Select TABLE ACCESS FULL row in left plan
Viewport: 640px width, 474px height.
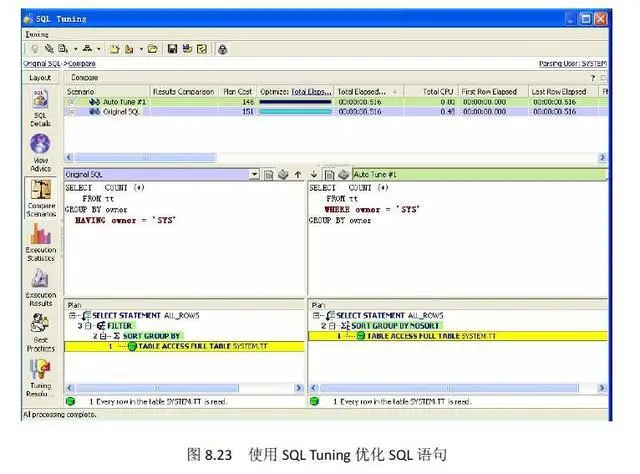coord(184,347)
